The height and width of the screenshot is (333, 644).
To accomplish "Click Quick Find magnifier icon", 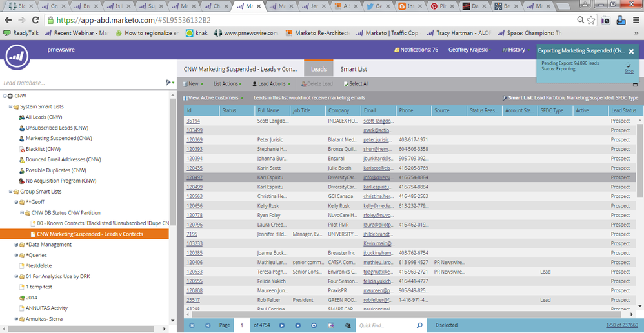I will pyautogui.click(x=419, y=325).
